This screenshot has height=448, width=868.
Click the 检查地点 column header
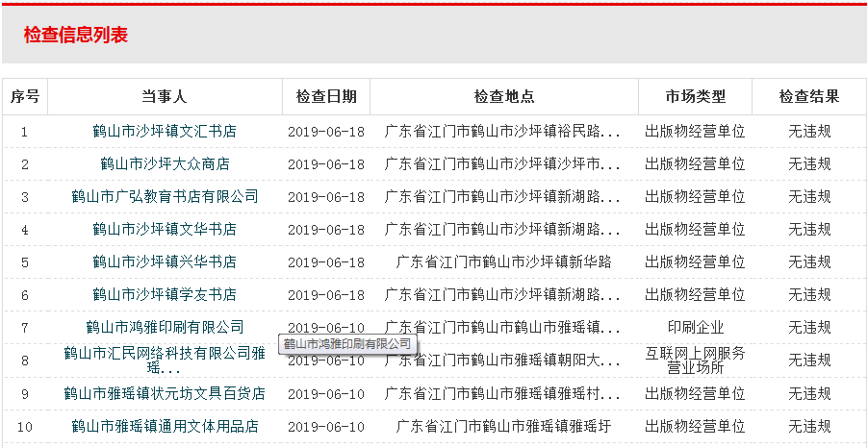(503, 97)
